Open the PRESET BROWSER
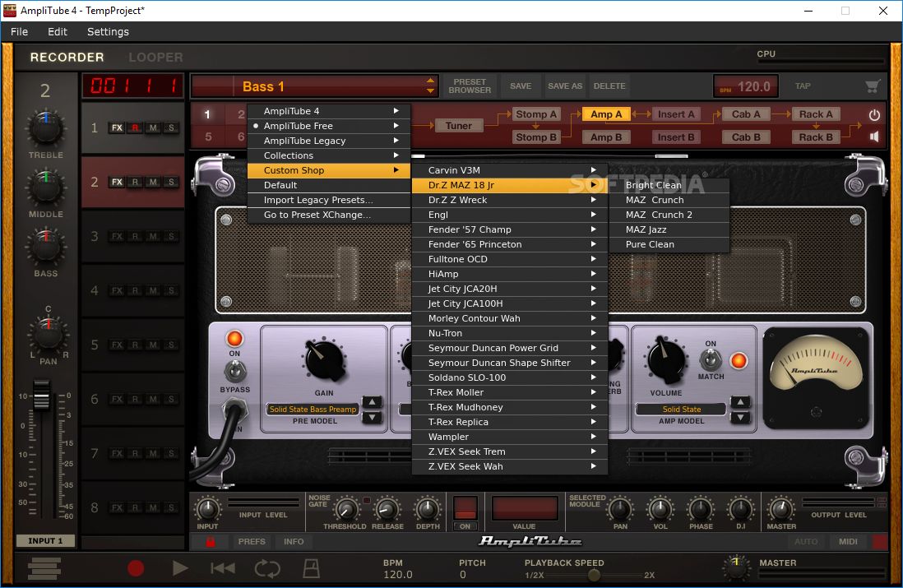 point(470,86)
